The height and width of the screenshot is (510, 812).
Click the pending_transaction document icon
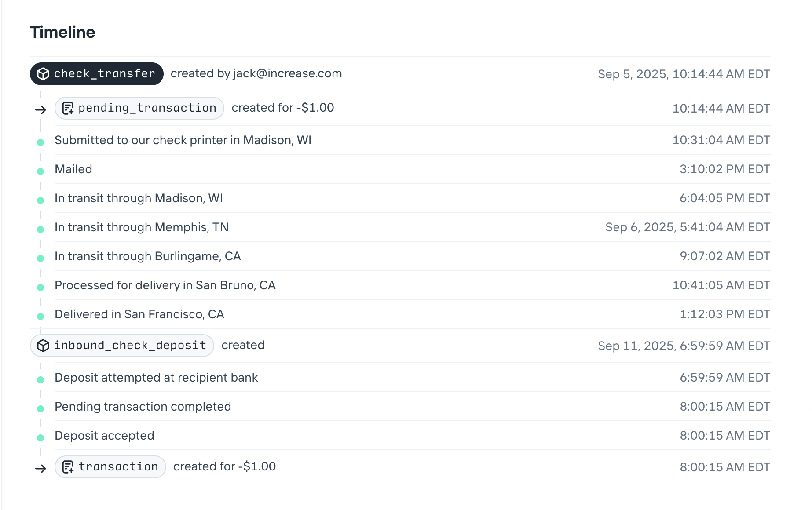pos(68,108)
